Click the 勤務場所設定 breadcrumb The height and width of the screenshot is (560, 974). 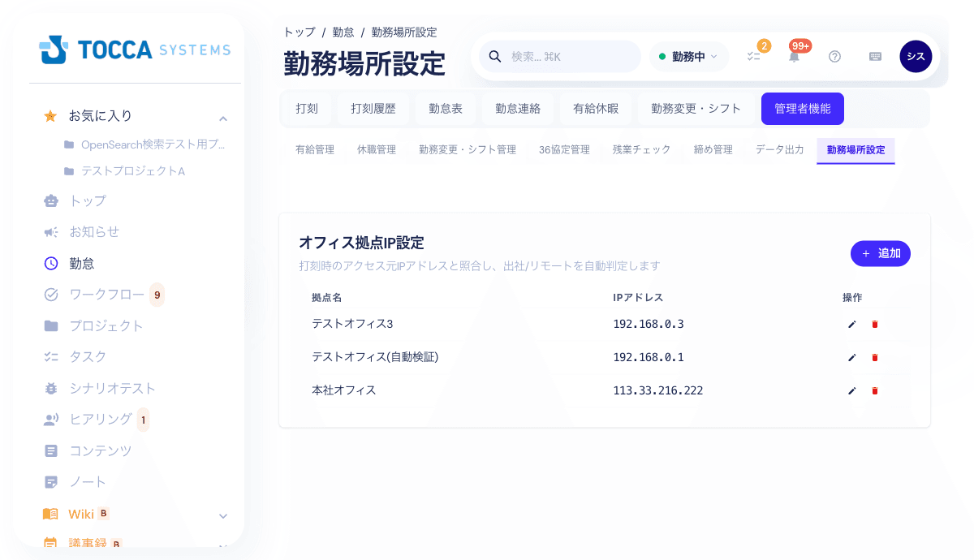coord(404,32)
